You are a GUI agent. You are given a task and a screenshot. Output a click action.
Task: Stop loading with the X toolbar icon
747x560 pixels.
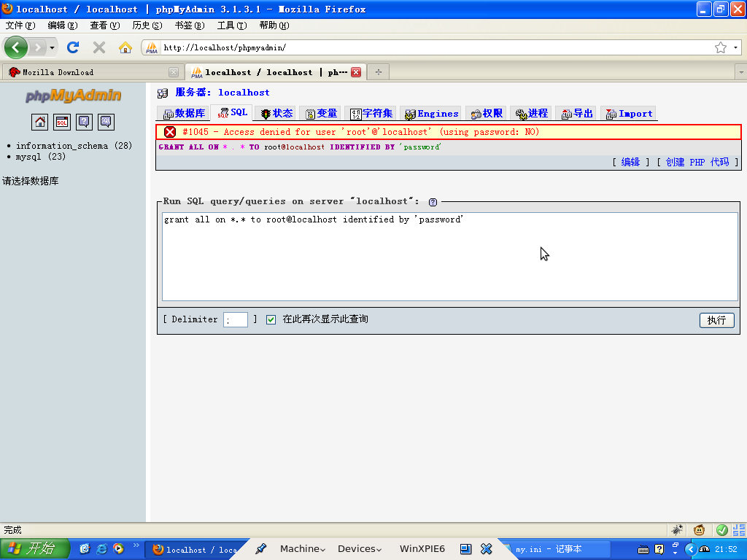[x=99, y=47]
